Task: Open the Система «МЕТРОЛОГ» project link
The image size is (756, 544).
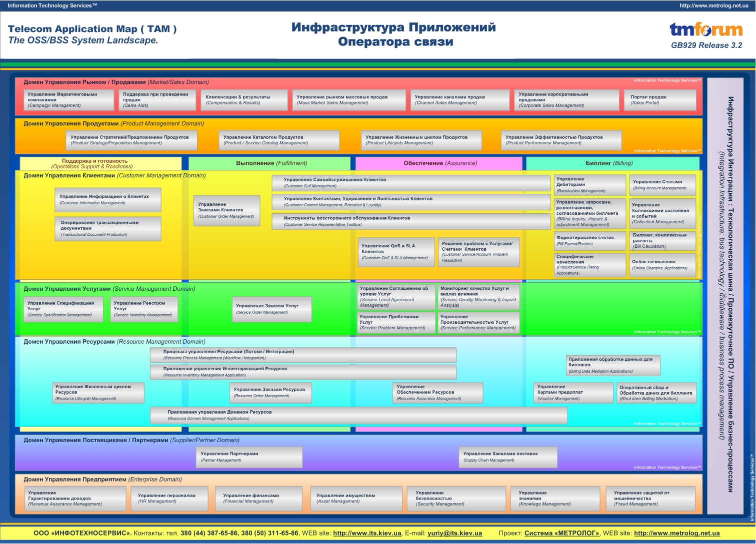Action: (x=561, y=533)
